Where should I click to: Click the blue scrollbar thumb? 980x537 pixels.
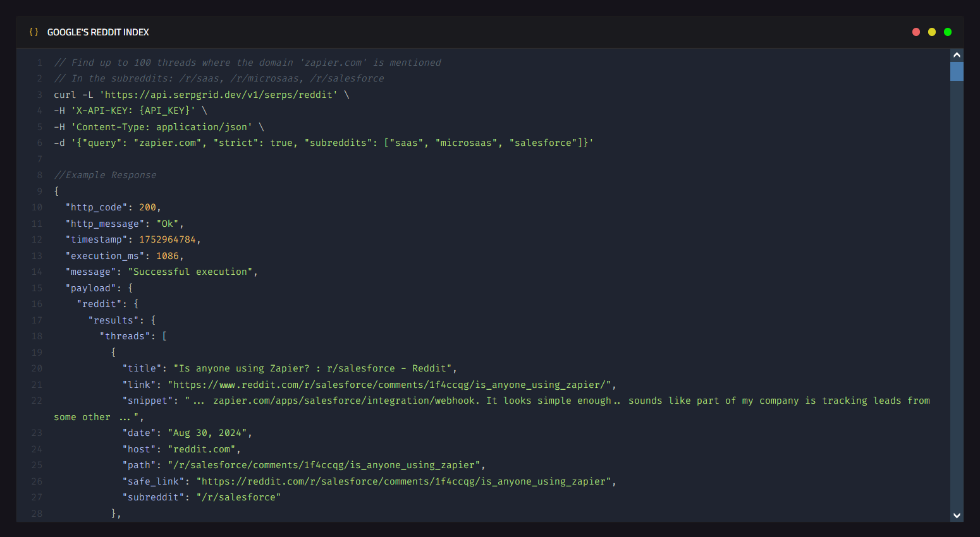coord(957,71)
